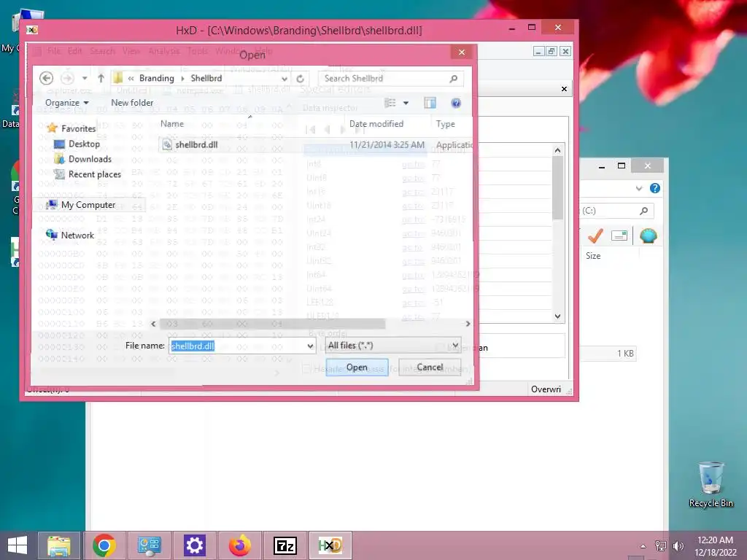Open 7-Zip from taskbar
Image resolution: width=747 pixels, height=560 pixels.
pyautogui.click(x=285, y=545)
